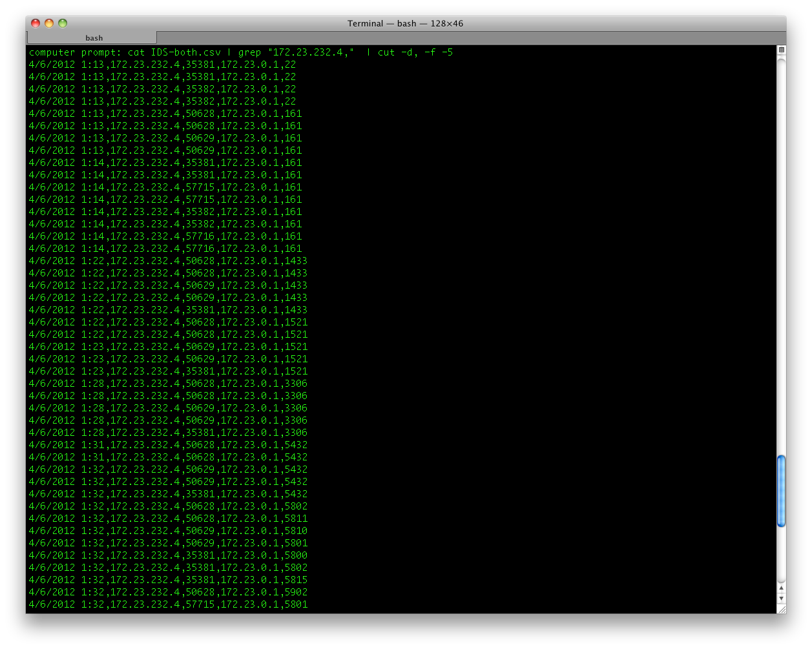The width and height of the screenshot is (812, 649).
Task: Click the title bar text 'Terminal — bash — 128×46'
Action: [405, 23]
